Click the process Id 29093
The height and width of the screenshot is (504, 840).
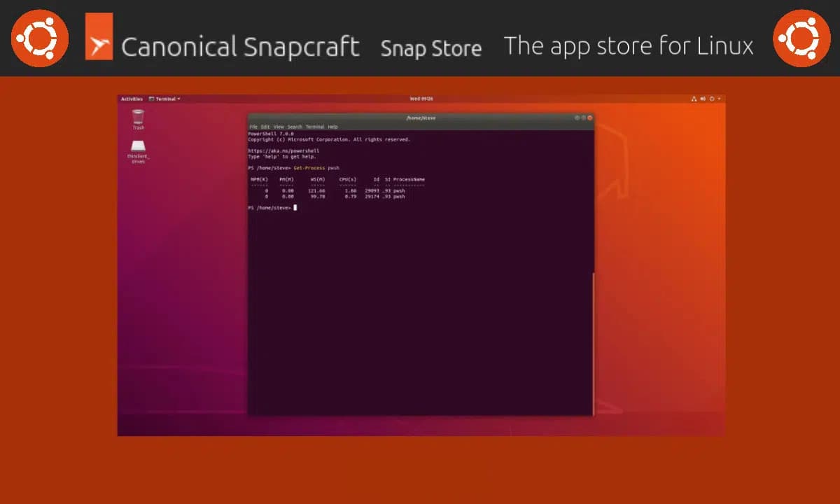[x=372, y=190]
